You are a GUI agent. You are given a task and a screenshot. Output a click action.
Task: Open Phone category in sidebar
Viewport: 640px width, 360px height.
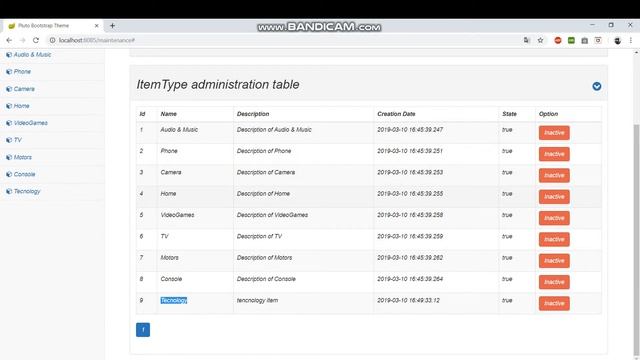click(x=22, y=72)
